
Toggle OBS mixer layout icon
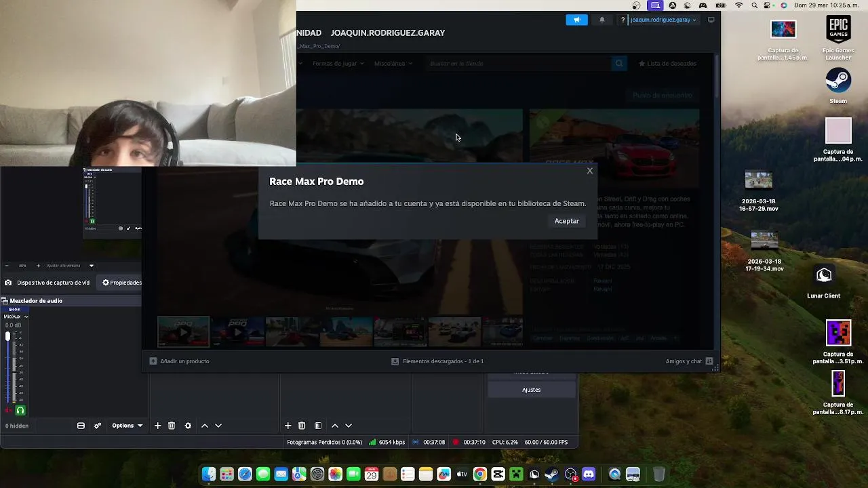coord(81,426)
